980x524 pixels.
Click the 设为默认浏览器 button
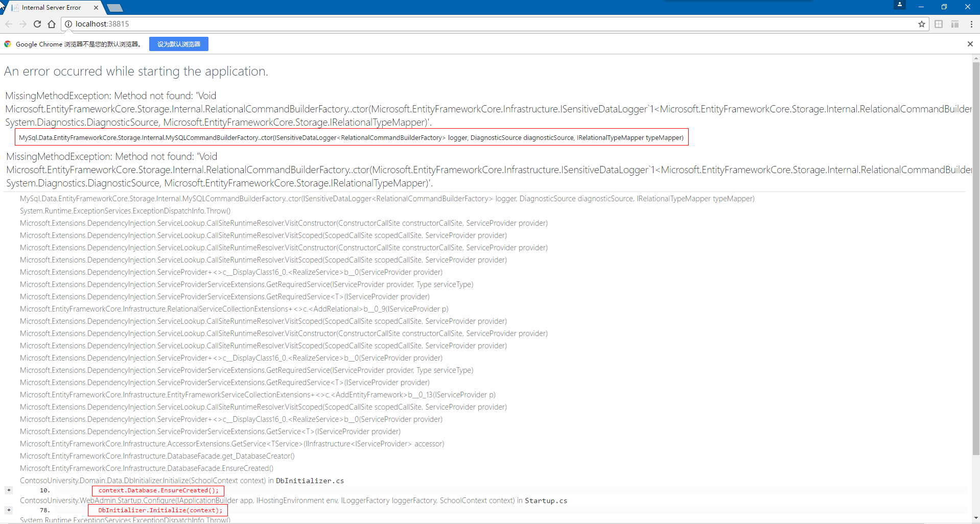(178, 44)
